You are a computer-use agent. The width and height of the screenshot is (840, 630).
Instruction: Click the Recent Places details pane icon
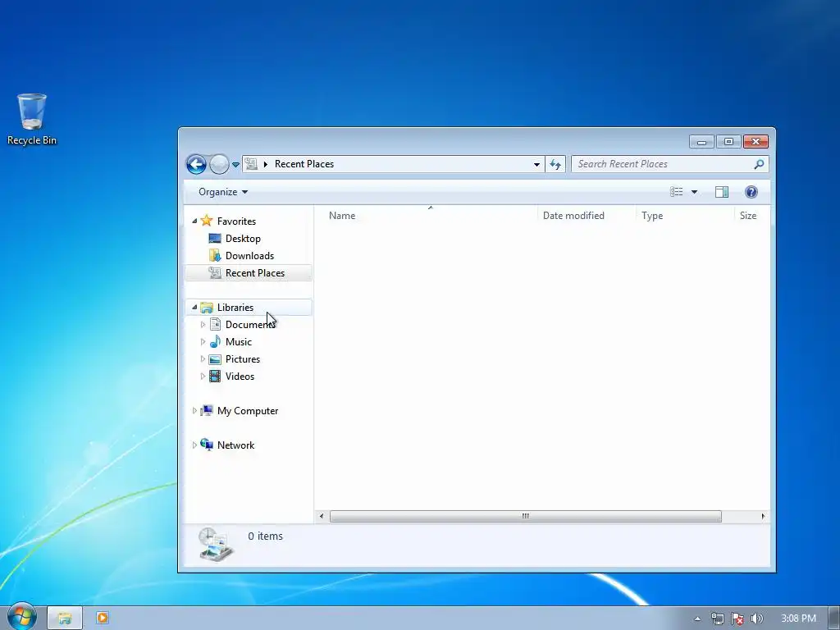(x=216, y=545)
